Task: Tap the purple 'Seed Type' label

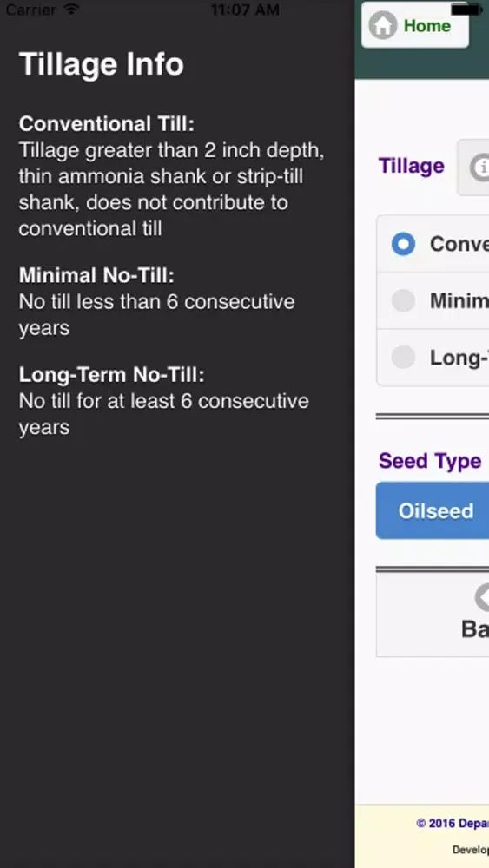Action: pos(430,461)
